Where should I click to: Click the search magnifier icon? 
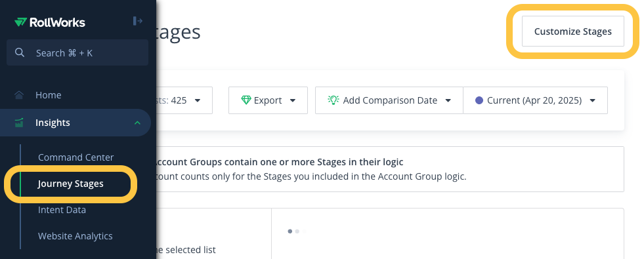click(19, 52)
